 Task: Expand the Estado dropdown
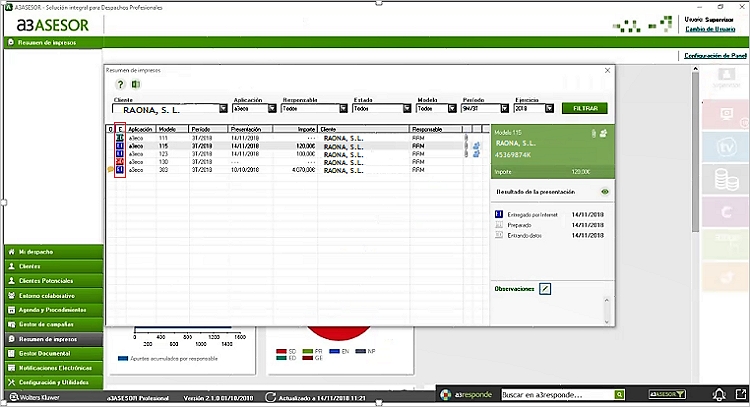(407, 109)
